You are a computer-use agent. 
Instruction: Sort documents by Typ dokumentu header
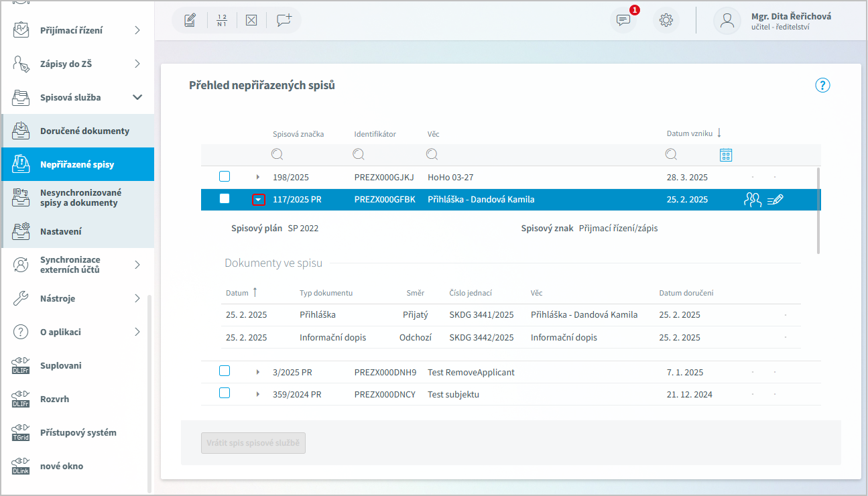326,293
